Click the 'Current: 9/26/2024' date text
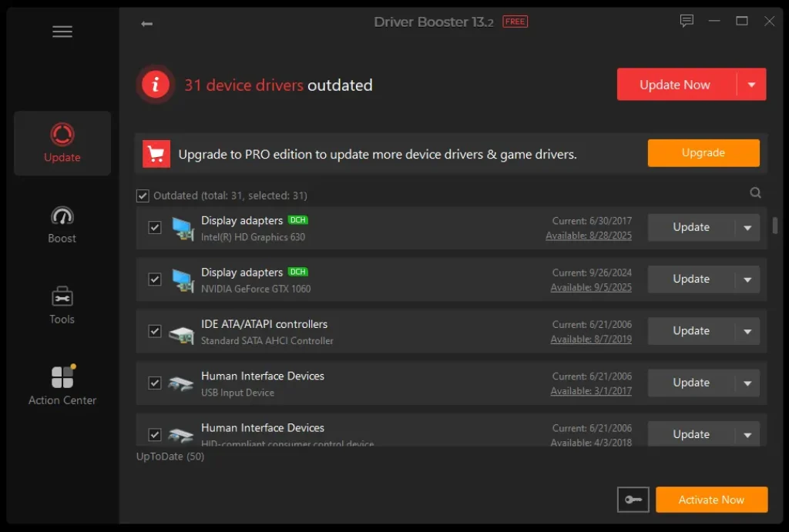789x532 pixels. (x=592, y=273)
